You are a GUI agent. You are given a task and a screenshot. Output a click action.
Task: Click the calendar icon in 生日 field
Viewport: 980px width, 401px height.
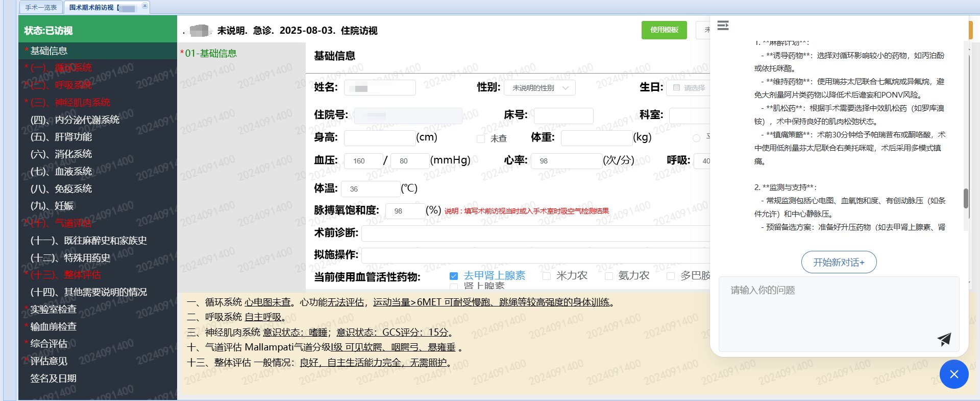676,88
